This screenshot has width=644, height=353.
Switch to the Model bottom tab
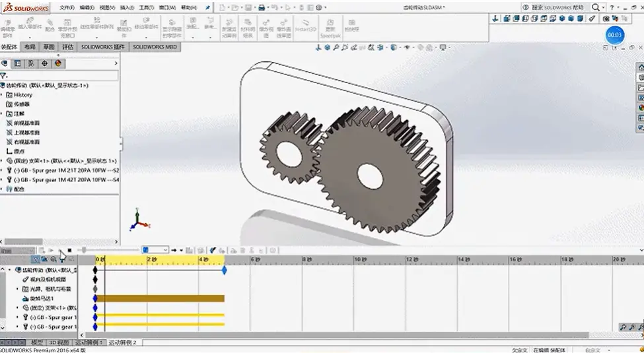(37, 342)
